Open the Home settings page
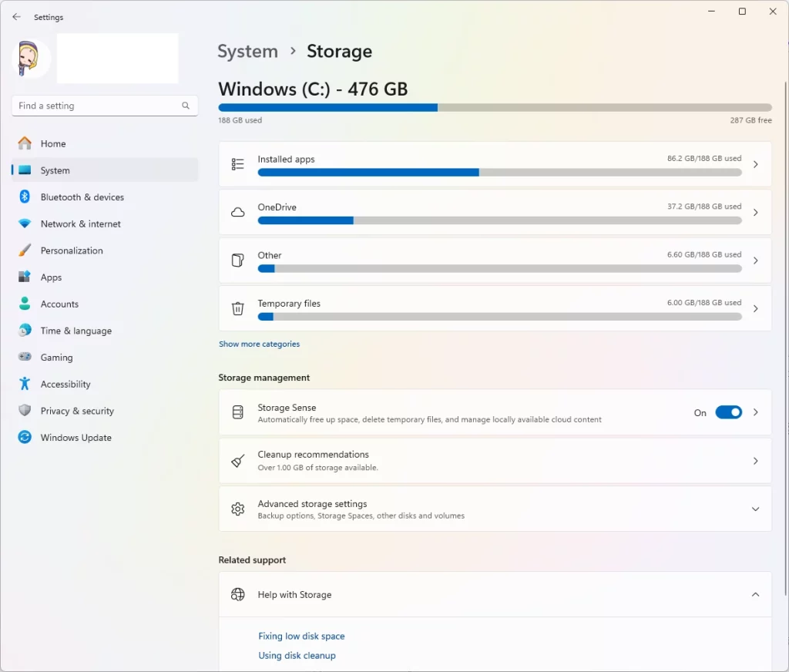789x672 pixels. 105,143
